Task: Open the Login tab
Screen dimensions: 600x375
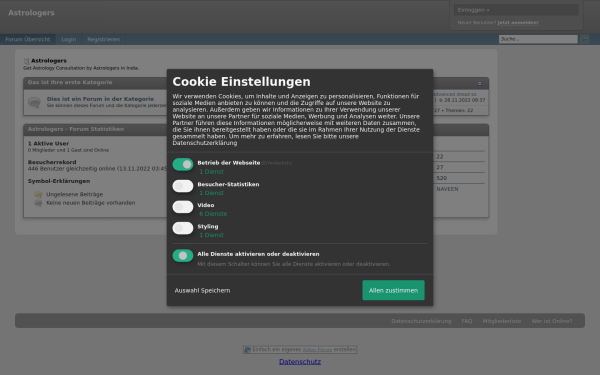Action: coord(69,39)
